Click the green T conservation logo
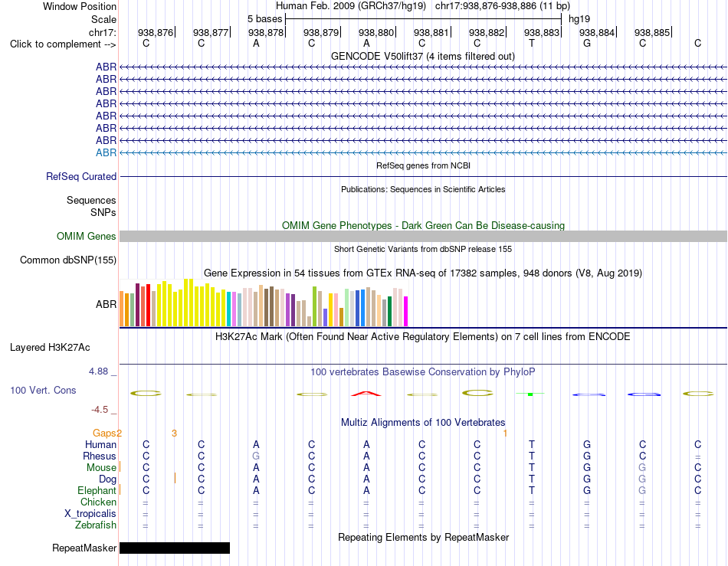This screenshot has width=728, height=566. (530, 394)
